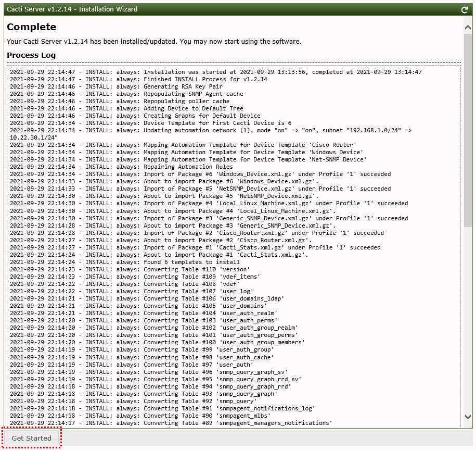
Task: Click the Converting Table #106 'user_domains_ldap' line
Action: (147, 299)
